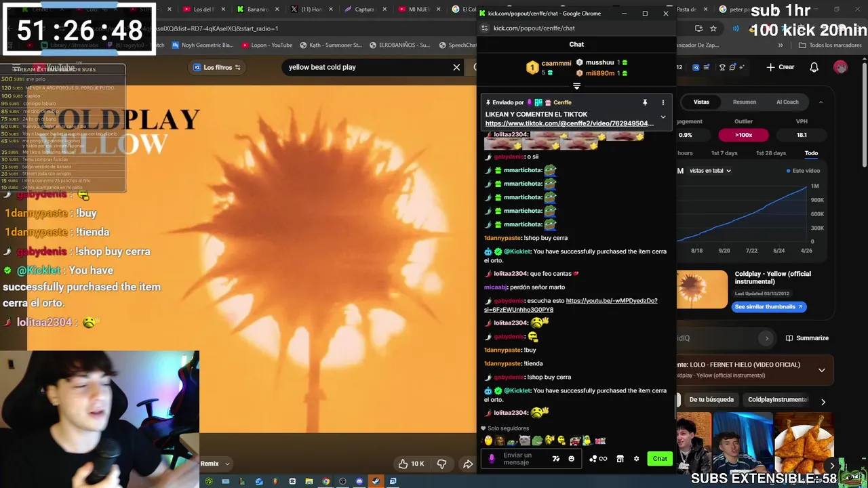This screenshot has height=488, width=868.
Task: Open gabydenis's youtu.be link in chat
Action: [x=570, y=305]
